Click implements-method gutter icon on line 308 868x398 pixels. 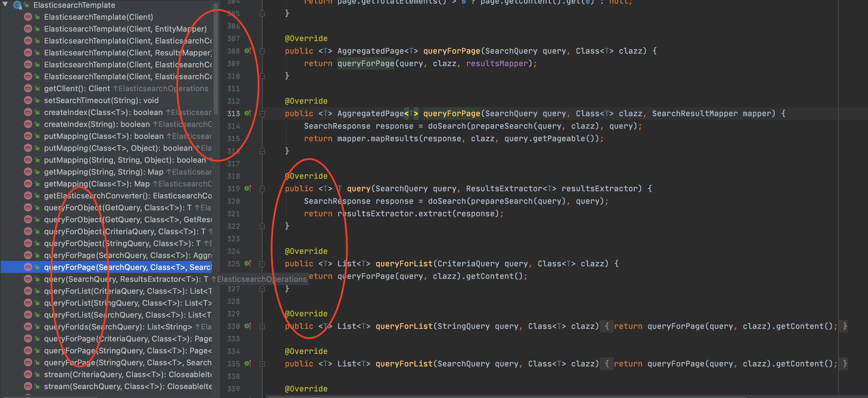coord(248,51)
